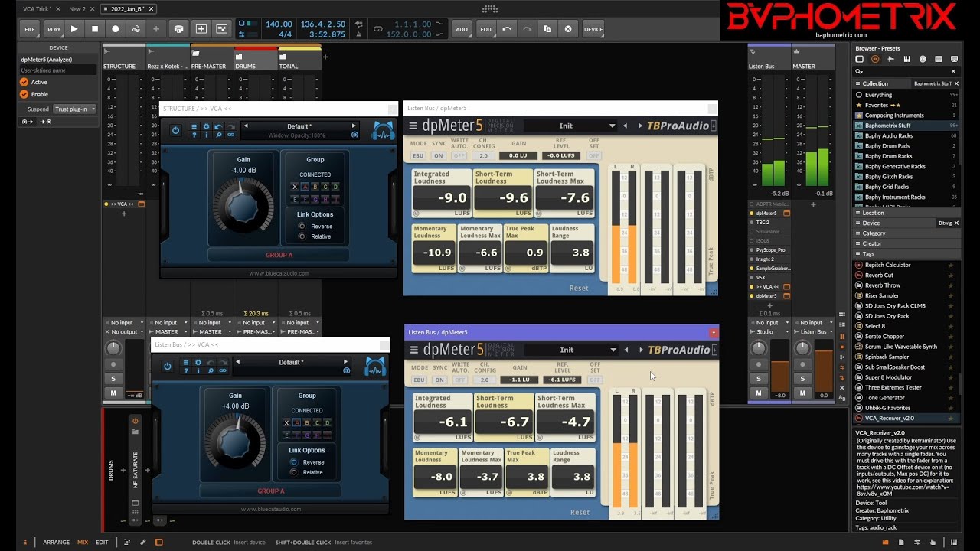980x551 pixels.
Task: Click zoom magnifier in STRUCTURE VCA window
Action: [218, 135]
